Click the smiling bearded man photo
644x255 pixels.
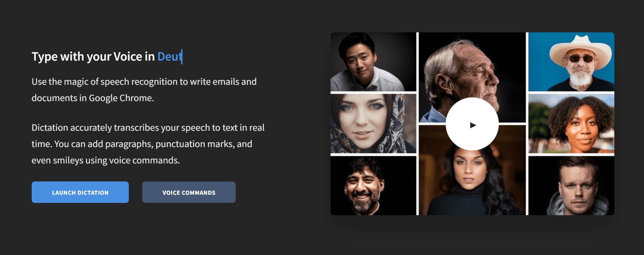click(373, 186)
